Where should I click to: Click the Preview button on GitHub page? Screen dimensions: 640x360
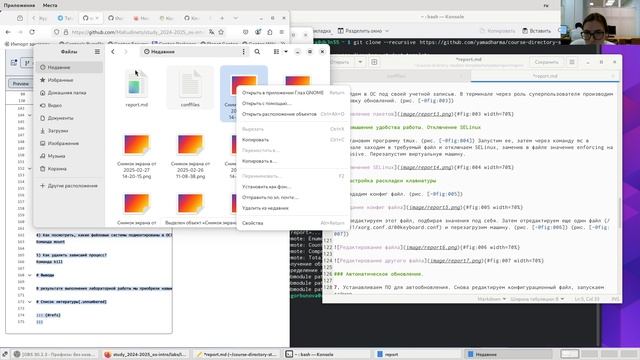20,83
